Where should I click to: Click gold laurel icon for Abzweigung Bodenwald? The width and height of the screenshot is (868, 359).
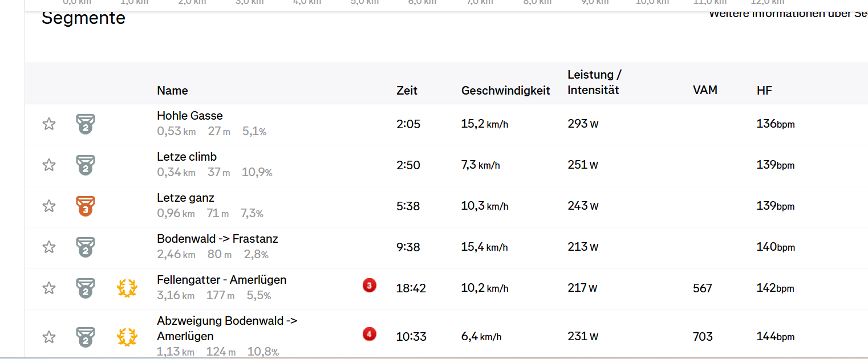127,337
